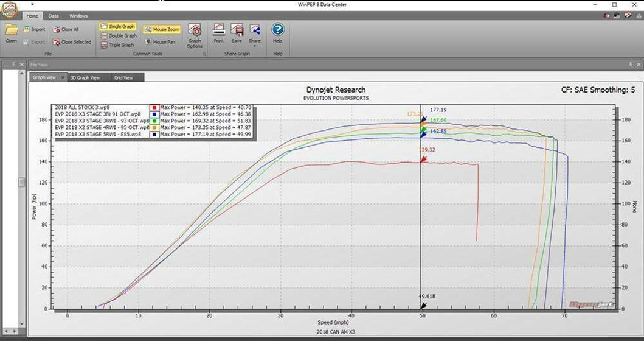Click legend entry 'EVP 2018 X3 STAGE 3Ri 91 OCT.wp8'
This screenshot has width=644, height=341.
click(x=98, y=114)
